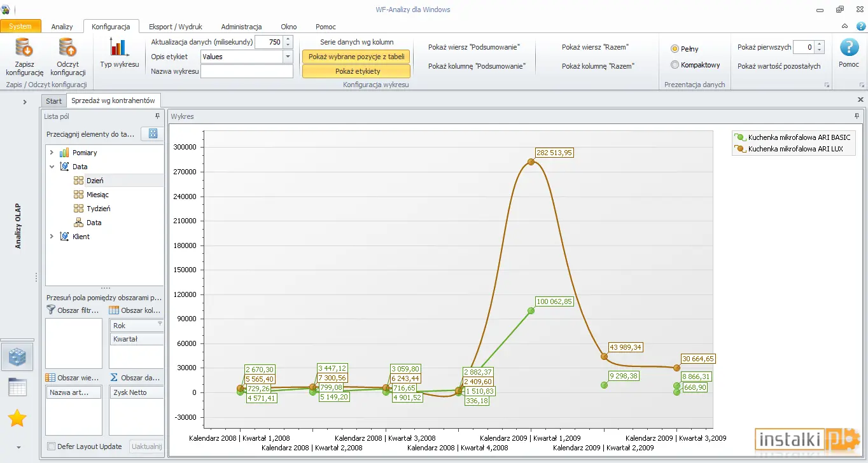Click the field list layout icon button
Viewport: 868px width, 463px height.
[x=153, y=134]
